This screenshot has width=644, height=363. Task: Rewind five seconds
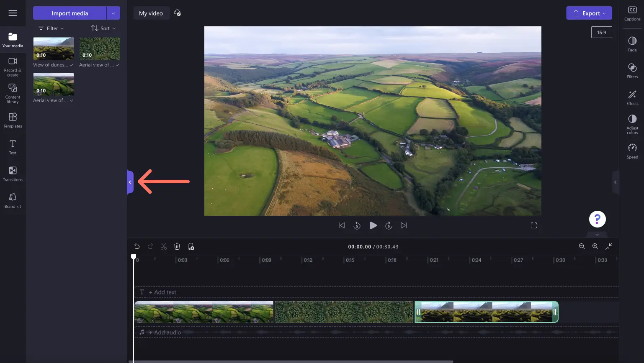(357, 225)
